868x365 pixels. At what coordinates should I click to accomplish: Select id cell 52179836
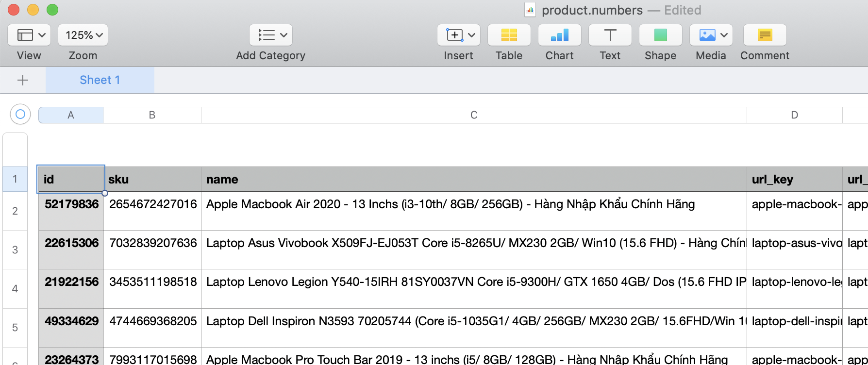coord(71,211)
